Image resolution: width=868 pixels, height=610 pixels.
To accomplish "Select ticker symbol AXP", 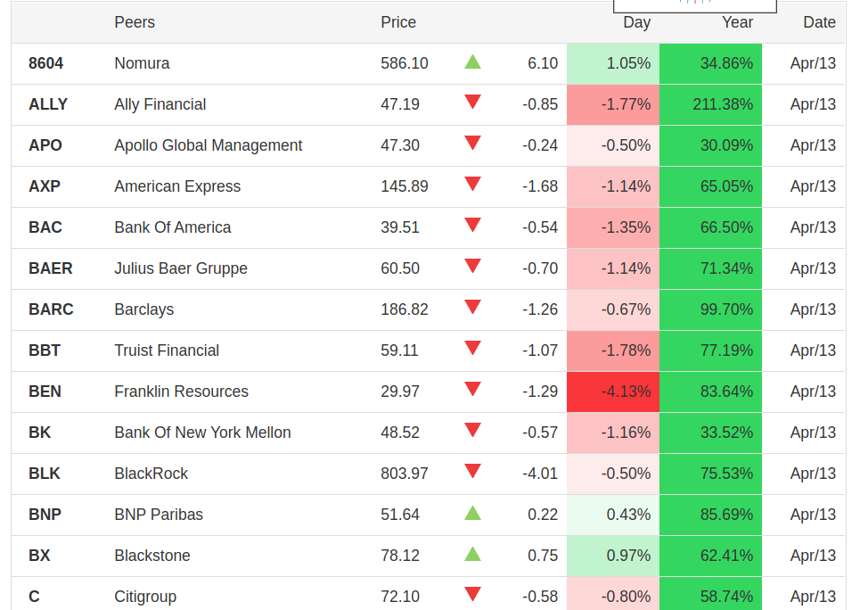I will 45,186.
